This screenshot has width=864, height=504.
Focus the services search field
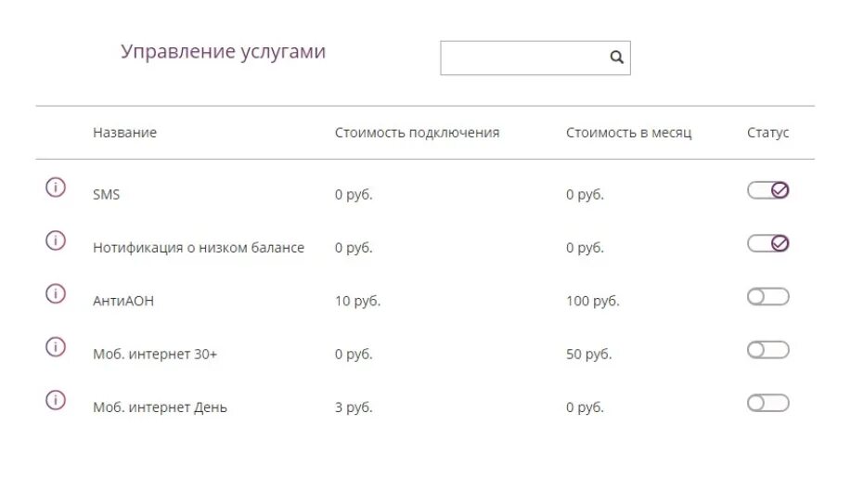(x=535, y=58)
